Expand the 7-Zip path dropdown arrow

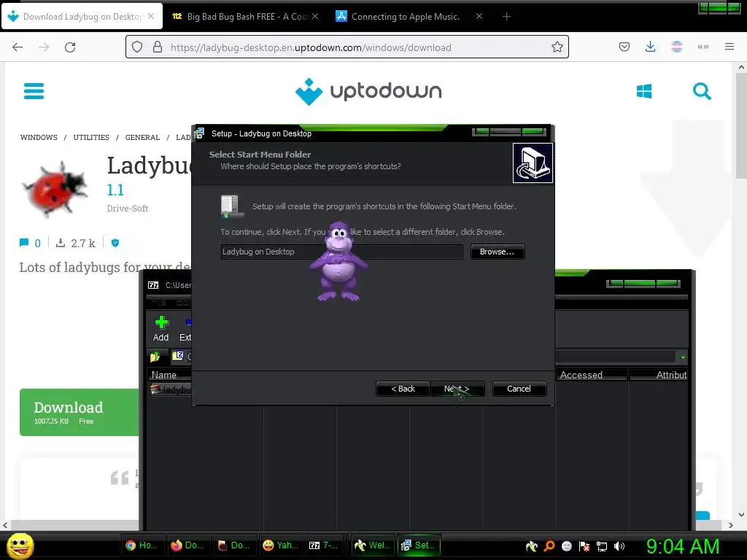tap(683, 357)
